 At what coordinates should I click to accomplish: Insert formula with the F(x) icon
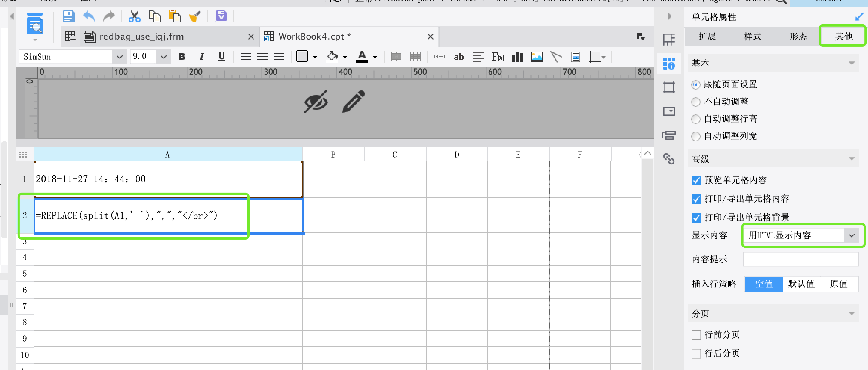point(498,57)
